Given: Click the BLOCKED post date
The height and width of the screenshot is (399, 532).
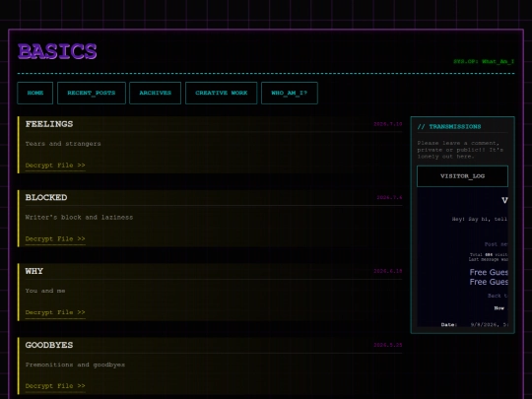Looking at the screenshot, I should pyautogui.click(x=389, y=197).
